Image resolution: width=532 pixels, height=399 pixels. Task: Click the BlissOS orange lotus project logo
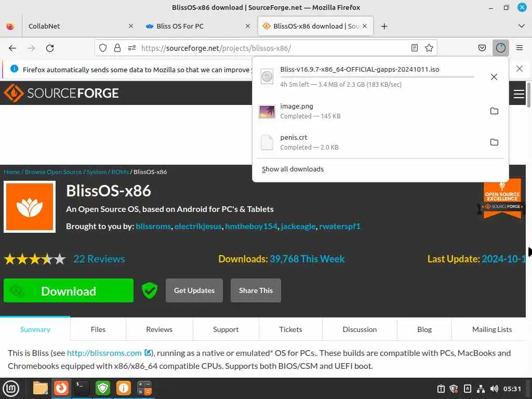(30, 207)
